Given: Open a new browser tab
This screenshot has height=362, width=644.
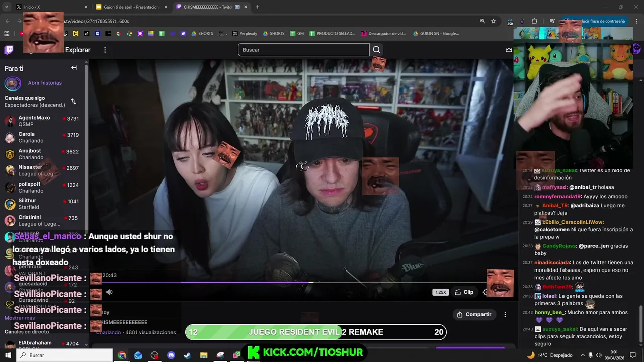Looking at the screenshot, I should [x=258, y=7].
